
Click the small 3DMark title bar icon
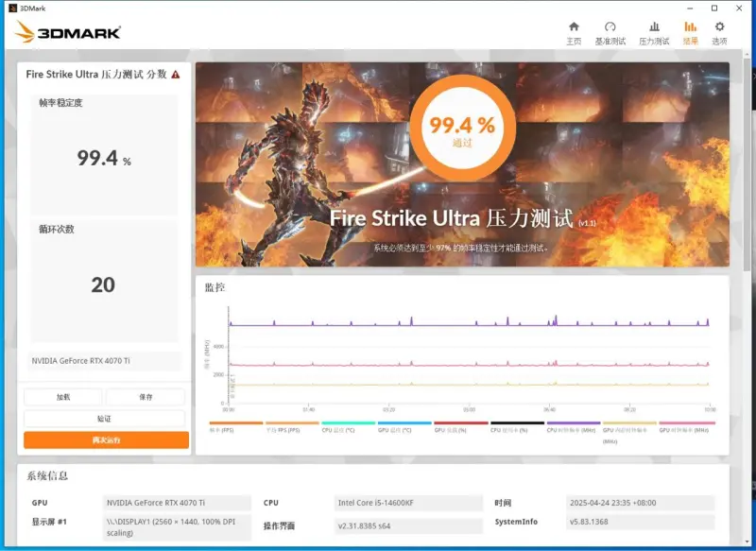tap(12, 9)
